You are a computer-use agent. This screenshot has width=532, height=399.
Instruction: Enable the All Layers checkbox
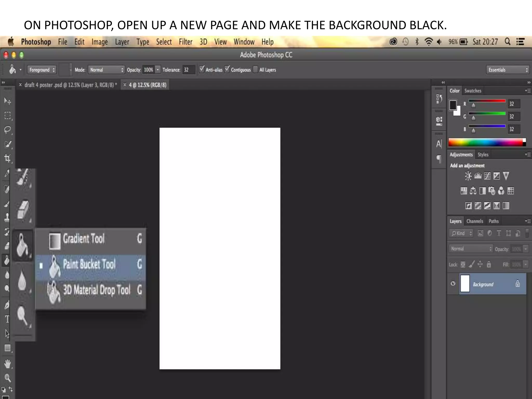[x=255, y=70]
